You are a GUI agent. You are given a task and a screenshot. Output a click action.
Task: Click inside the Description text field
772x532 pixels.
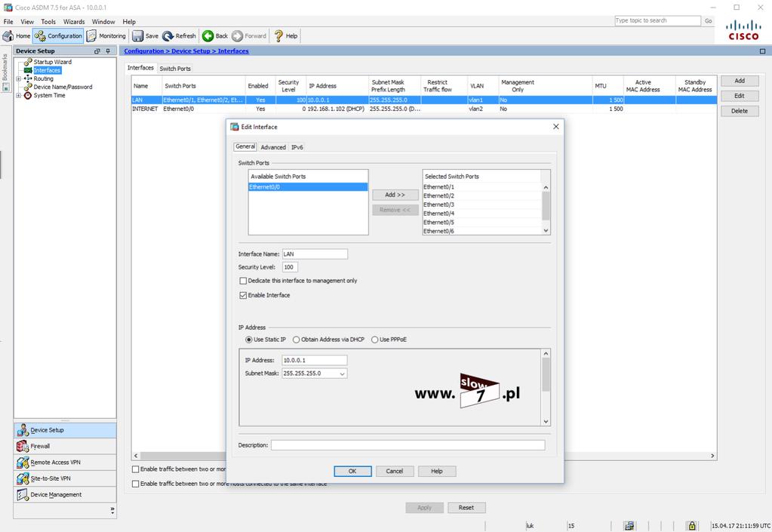click(408, 445)
